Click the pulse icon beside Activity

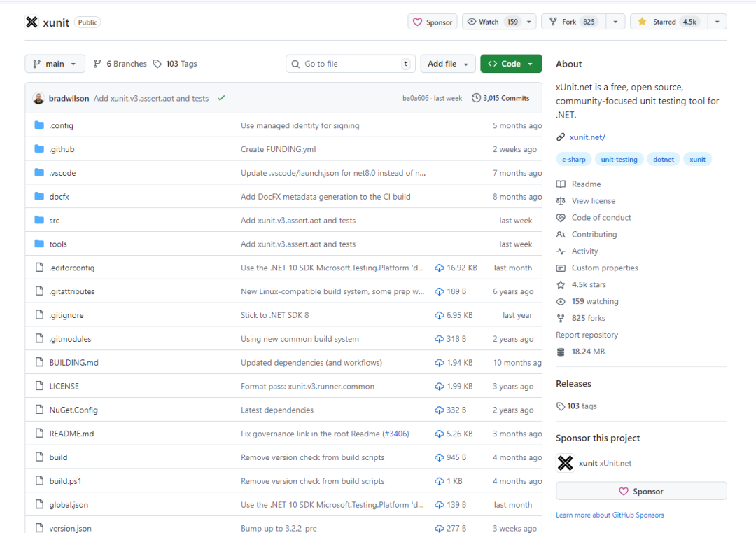561,251
